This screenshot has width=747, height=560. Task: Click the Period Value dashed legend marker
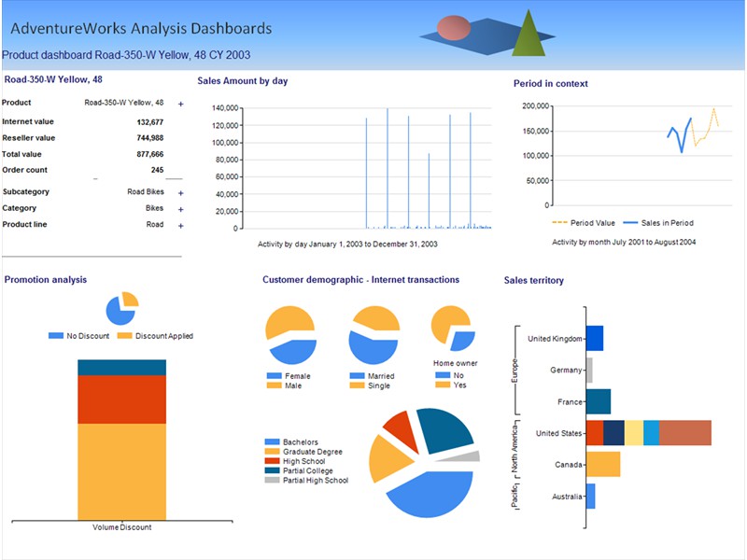point(559,222)
